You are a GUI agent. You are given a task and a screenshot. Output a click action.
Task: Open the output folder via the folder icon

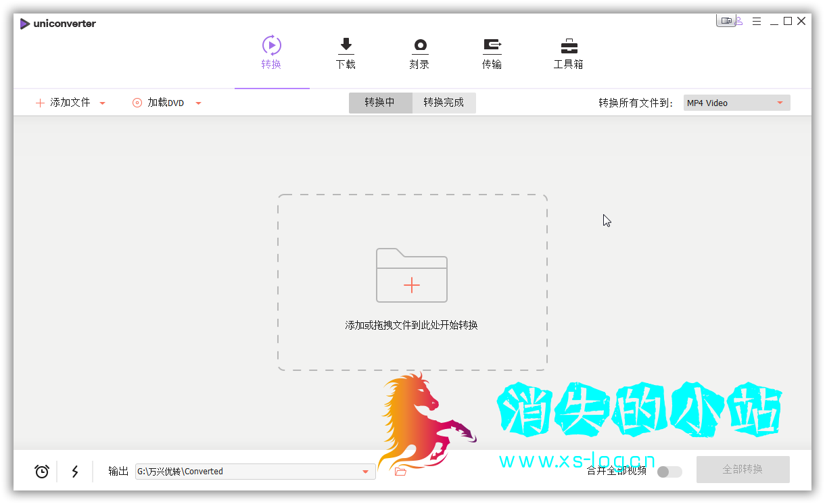[400, 472]
